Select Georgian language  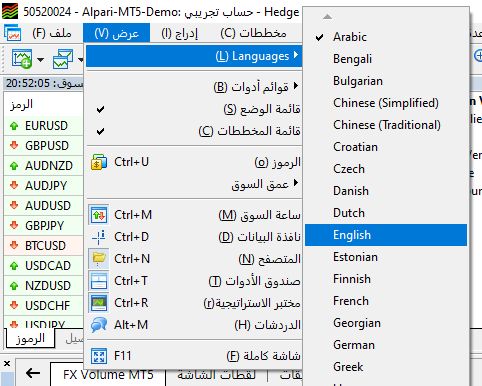click(386, 323)
